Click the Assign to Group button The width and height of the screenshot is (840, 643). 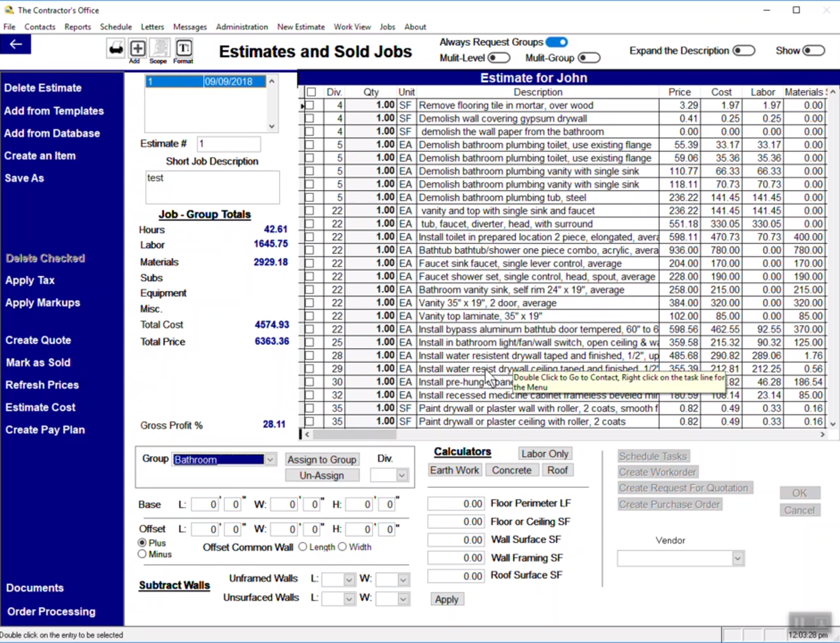(321, 460)
